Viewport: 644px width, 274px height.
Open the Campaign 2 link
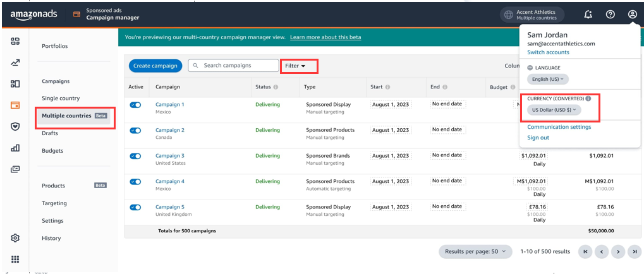pos(169,130)
